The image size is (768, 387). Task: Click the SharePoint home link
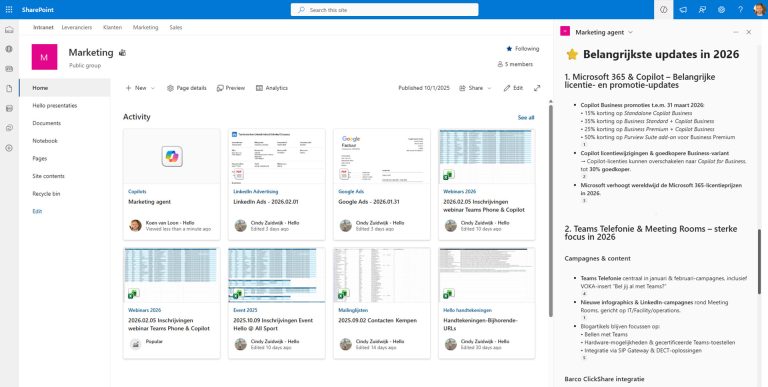(x=38, y=10)
